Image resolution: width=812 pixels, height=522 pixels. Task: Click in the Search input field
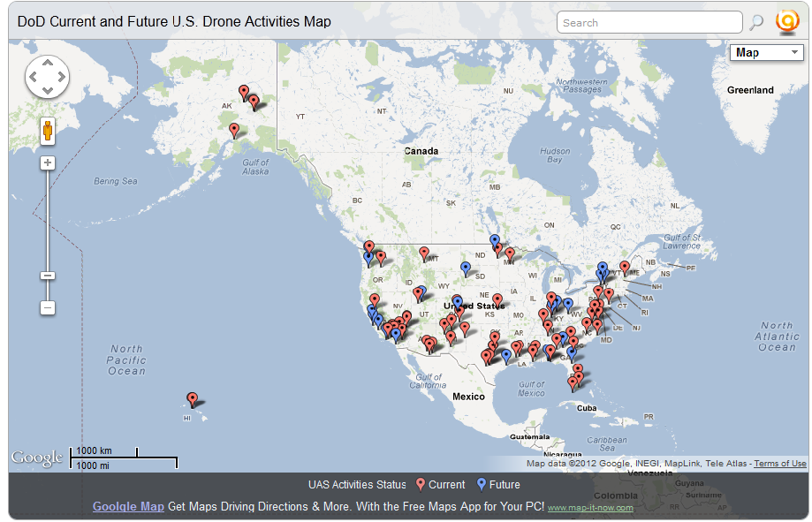pyautogui.click(x=649, y=22)
